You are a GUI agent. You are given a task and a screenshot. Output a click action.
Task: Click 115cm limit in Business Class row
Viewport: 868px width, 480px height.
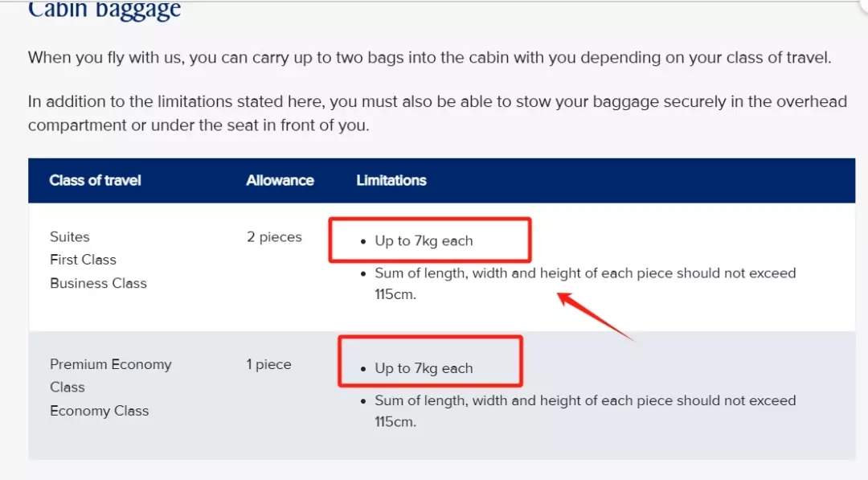click(x=395, y=294)
